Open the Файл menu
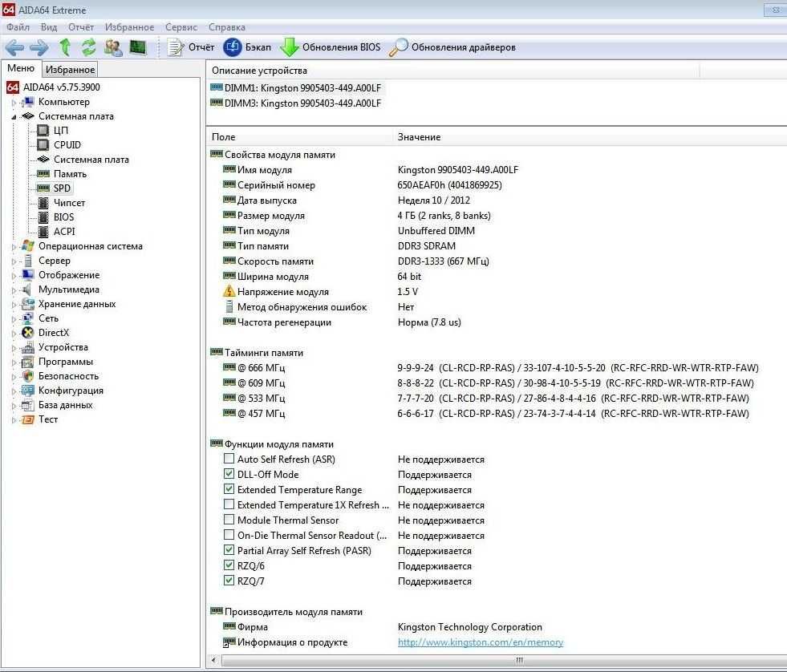The image size is (787, 672). coord(18,27)
